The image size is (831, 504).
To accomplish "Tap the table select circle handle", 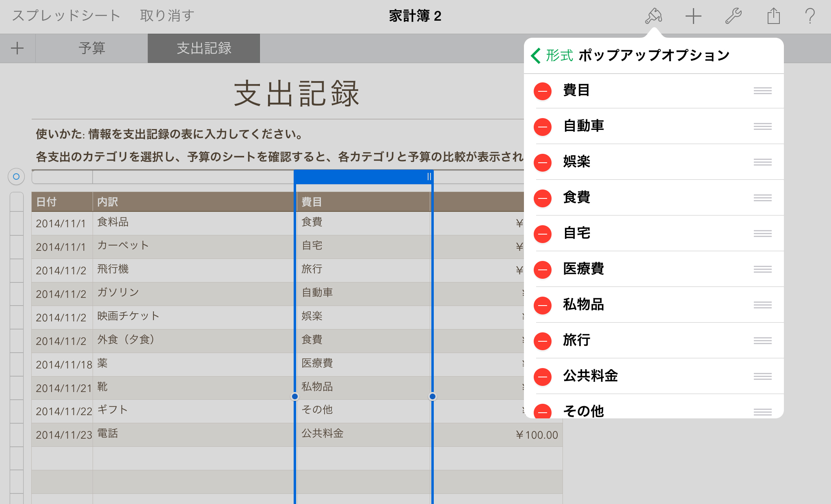I will pyautogui.click(x=16, y=177).
